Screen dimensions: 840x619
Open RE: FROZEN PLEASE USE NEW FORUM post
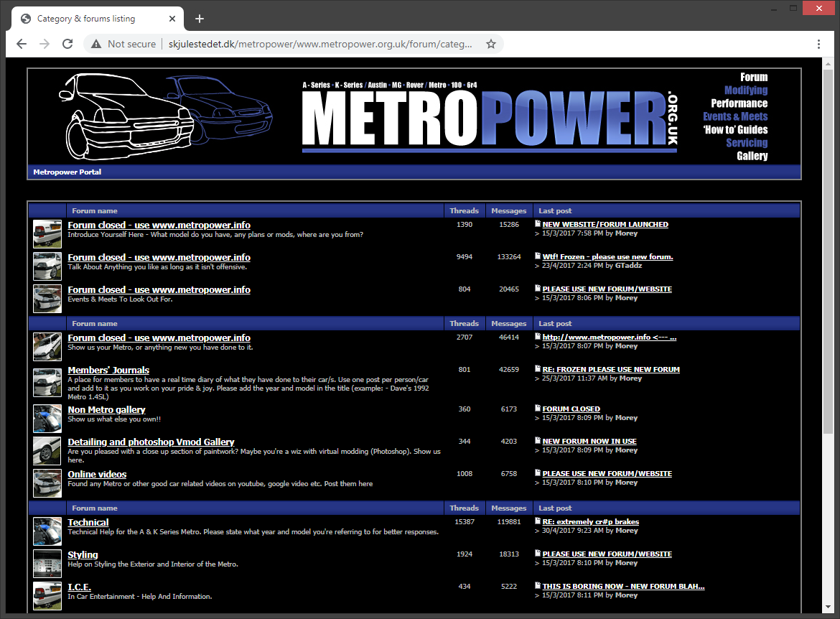[611, 369]
